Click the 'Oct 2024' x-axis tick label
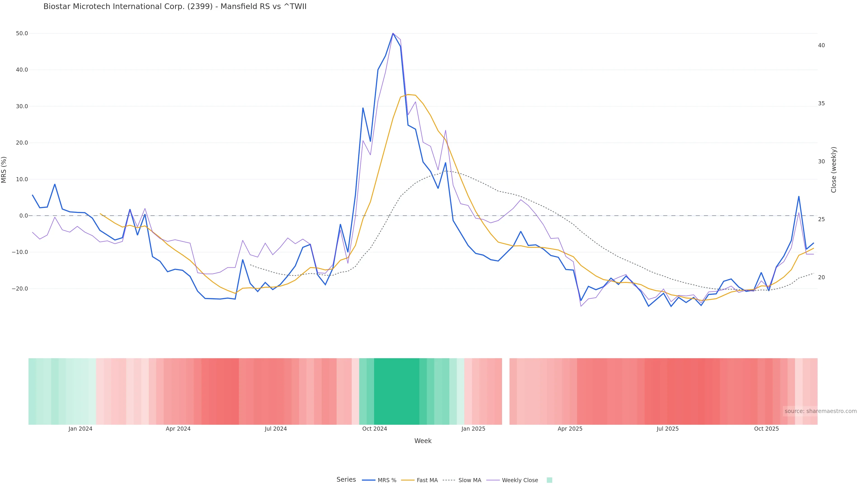Screen dimensions: 868x488 [374, 429]
